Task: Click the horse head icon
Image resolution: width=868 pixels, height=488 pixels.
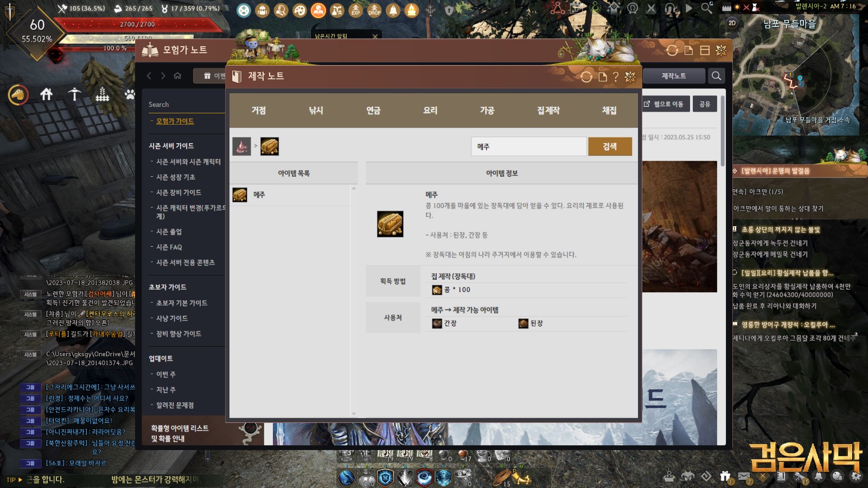Action: tap(18, 95)
